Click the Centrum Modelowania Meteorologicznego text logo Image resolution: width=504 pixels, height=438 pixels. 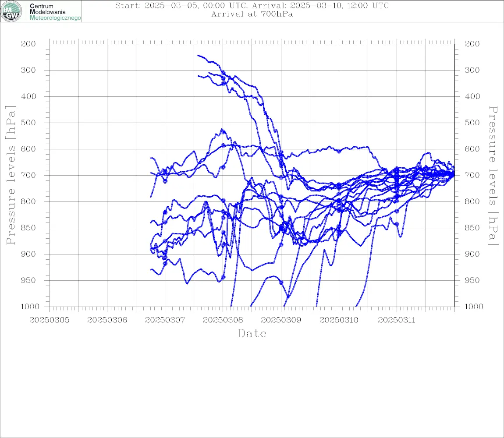(x=55, y=12)
